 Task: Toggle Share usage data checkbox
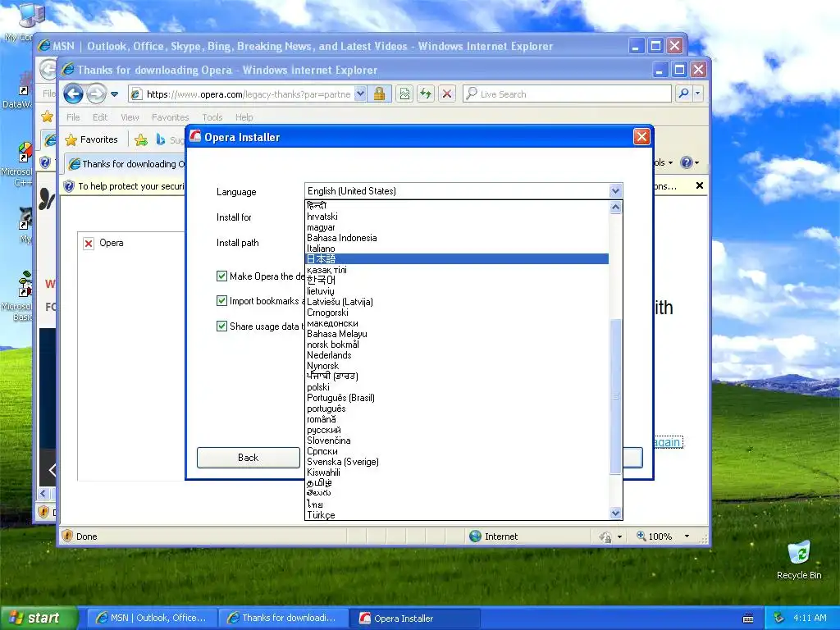click(221, 326)
